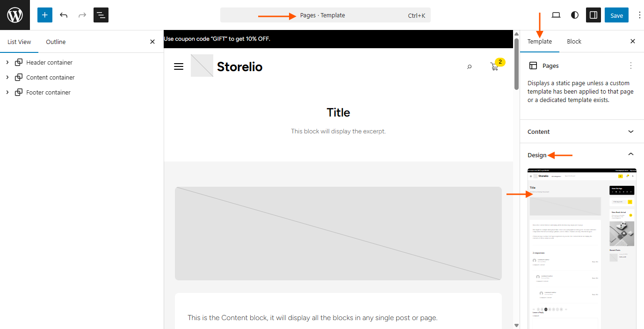Expand the Header container tree item
This screenshot has height=329, width=644.
coord(7,62)
